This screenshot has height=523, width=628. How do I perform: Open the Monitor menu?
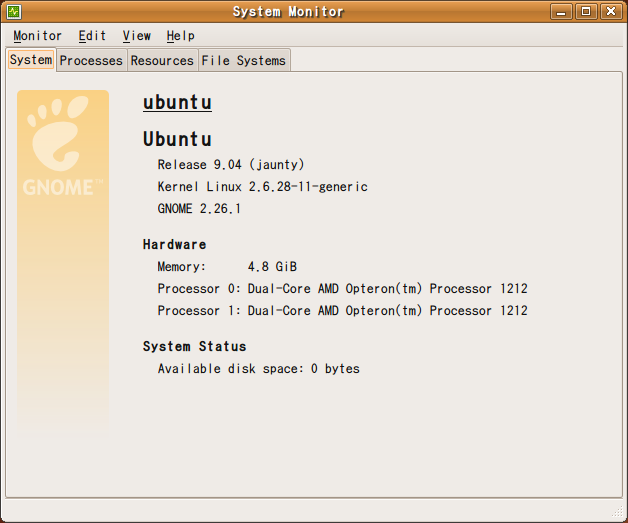pyautogui.click(x=37, y=36)
